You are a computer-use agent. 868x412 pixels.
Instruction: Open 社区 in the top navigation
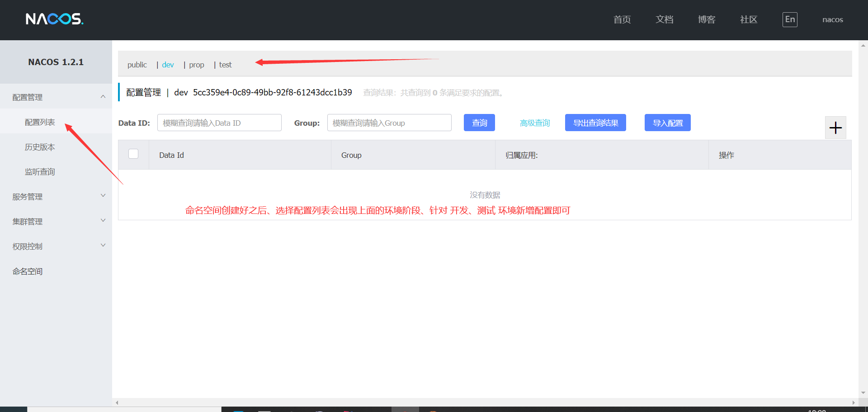click(x=749, y=19)
